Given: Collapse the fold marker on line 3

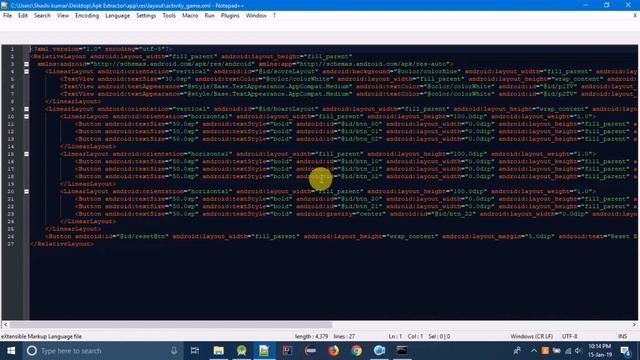Looking at the screenshot, I should tap(27, 64).
